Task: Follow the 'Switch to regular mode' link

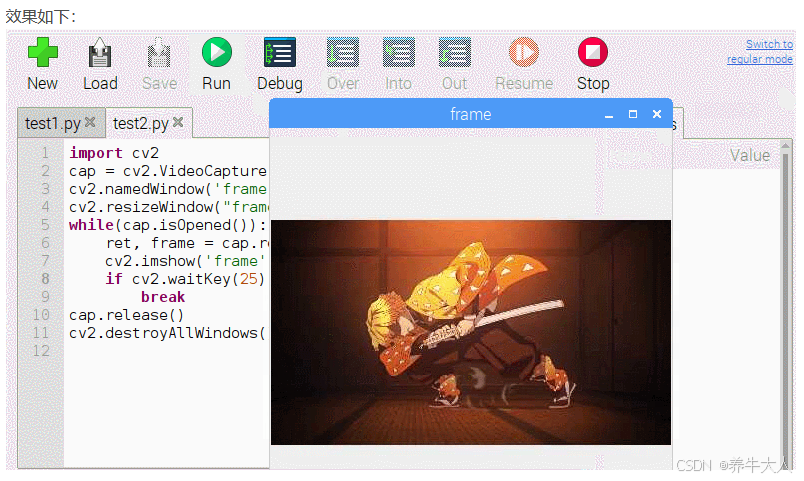Action: coord(760,52)
